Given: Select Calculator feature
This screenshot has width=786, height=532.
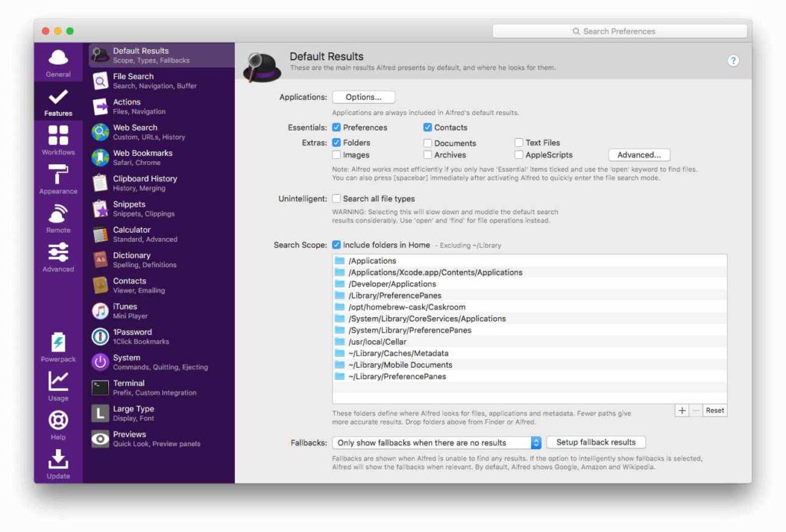Looking at the screenshot, I should point(161,234).
